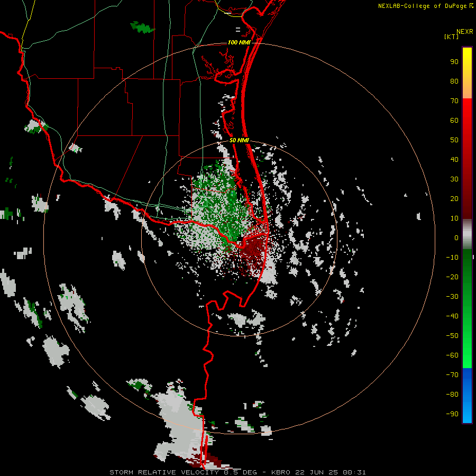Click the -40 value on velocity scale
This screenshot has width=476, height=476.
tap(452, 316)
